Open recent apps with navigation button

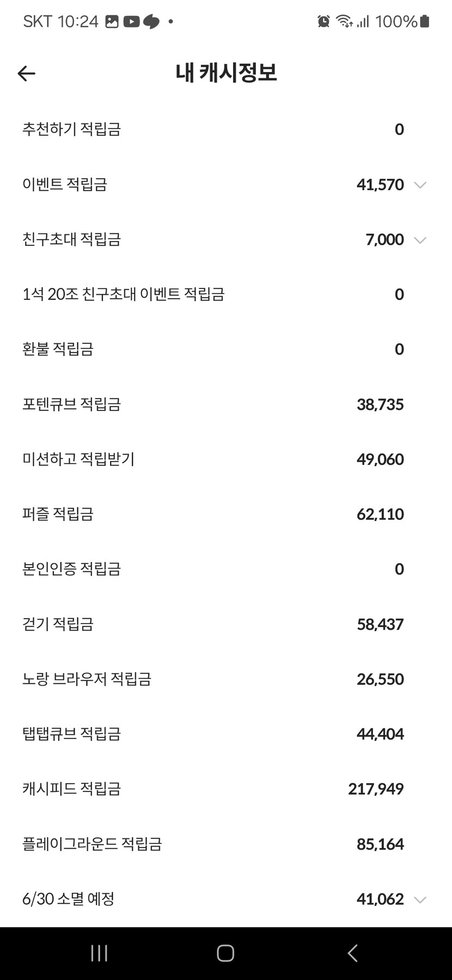point(99,953)
